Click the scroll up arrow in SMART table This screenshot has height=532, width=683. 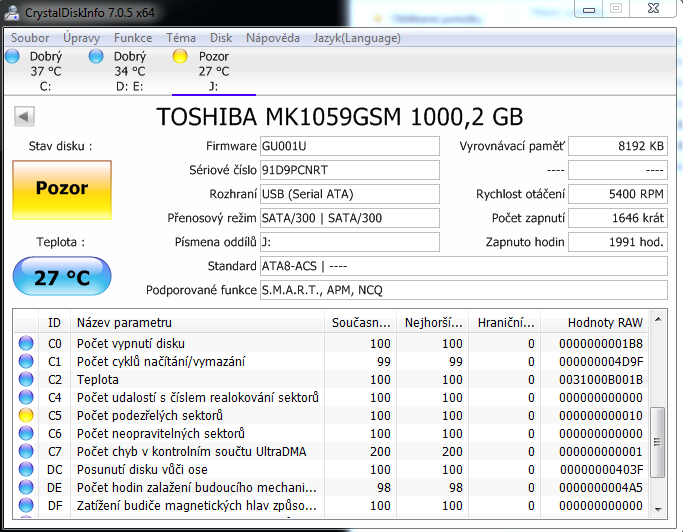pos(658,319)
